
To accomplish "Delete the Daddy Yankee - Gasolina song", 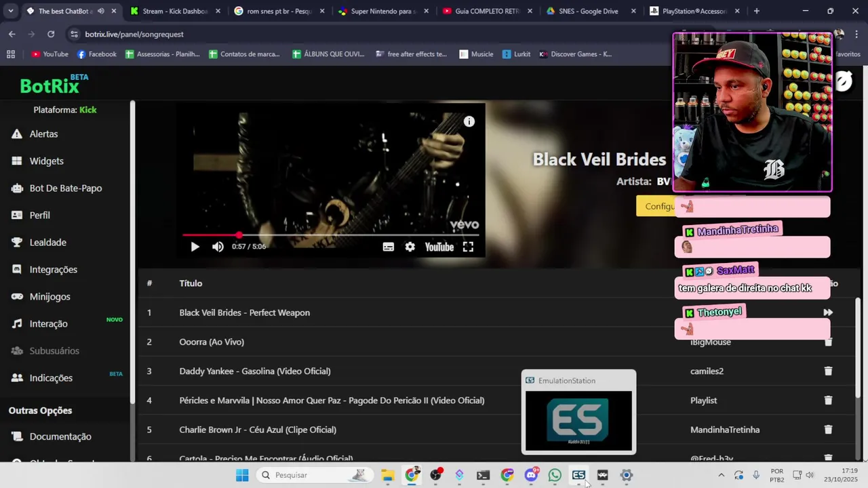I will [x=828, y=371].
